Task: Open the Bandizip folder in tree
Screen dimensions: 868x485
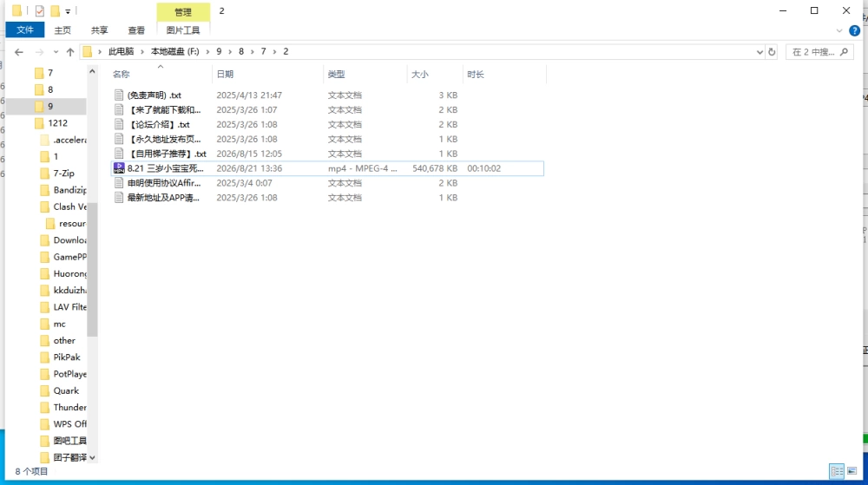Action: 69,190
